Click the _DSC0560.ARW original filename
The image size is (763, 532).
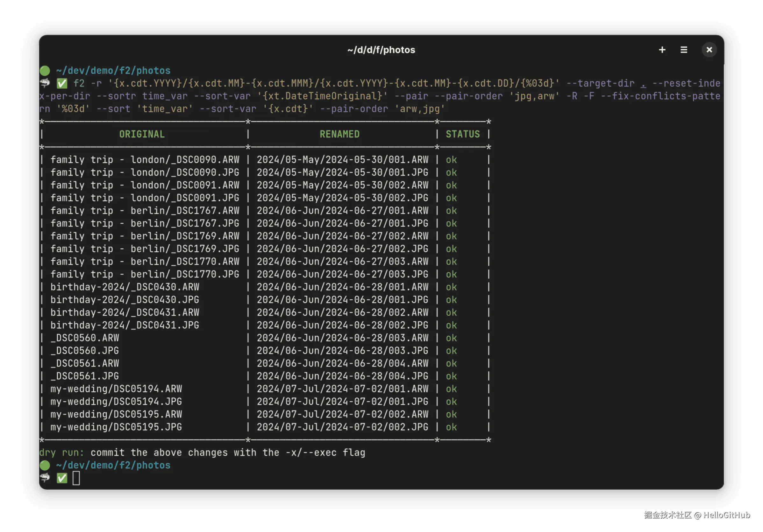[85, 338]
